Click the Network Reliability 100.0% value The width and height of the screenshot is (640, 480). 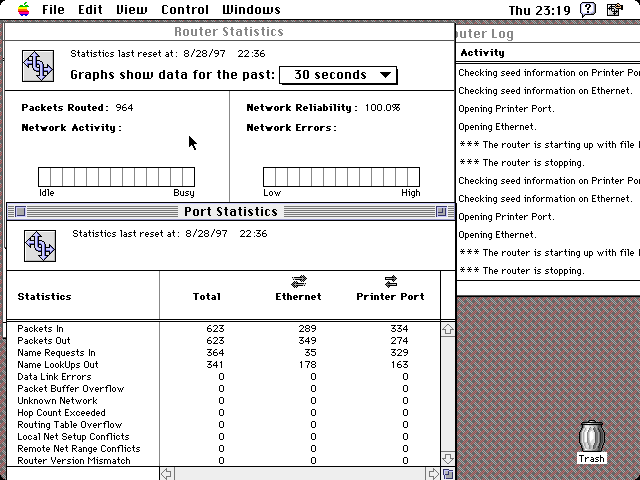[382, 108]
